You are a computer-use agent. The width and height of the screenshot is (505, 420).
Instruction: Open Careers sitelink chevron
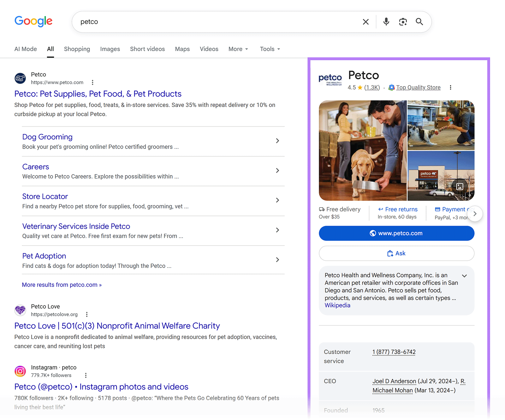[277, 170]
